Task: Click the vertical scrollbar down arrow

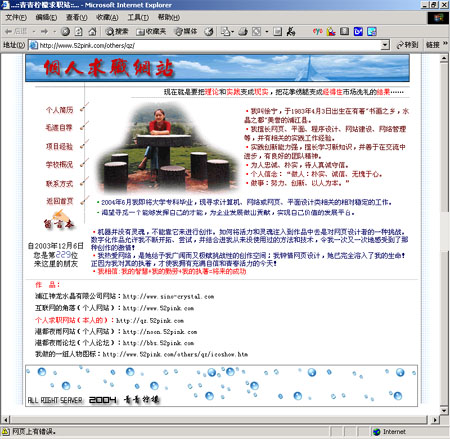Action: [444, 410]
